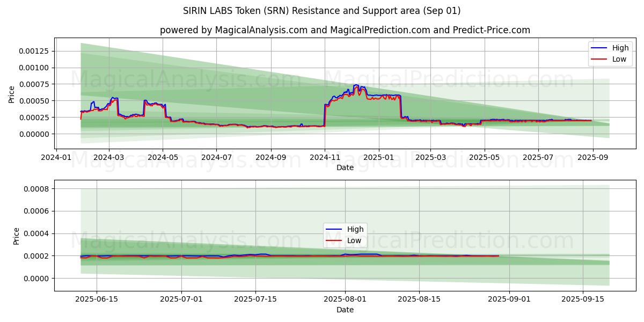
Task: Click the 2025-07 x-axis tick label
Action: 538,157
